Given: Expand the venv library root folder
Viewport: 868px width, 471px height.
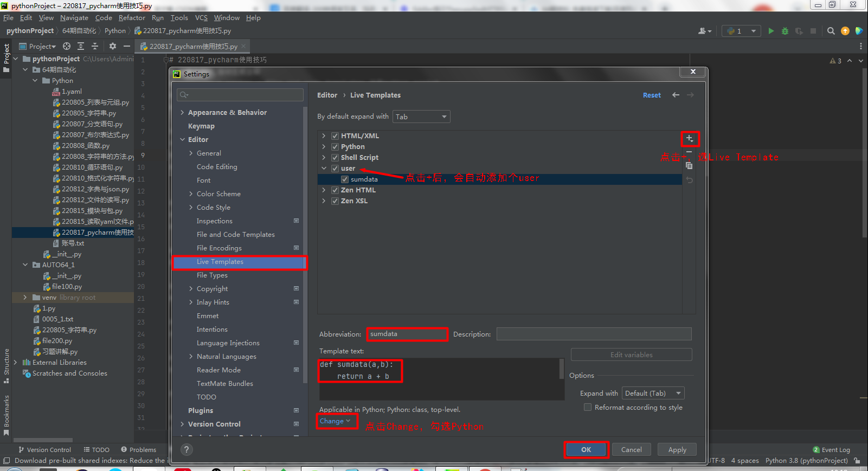Looking at the screenshot, I should pos(25,298).
